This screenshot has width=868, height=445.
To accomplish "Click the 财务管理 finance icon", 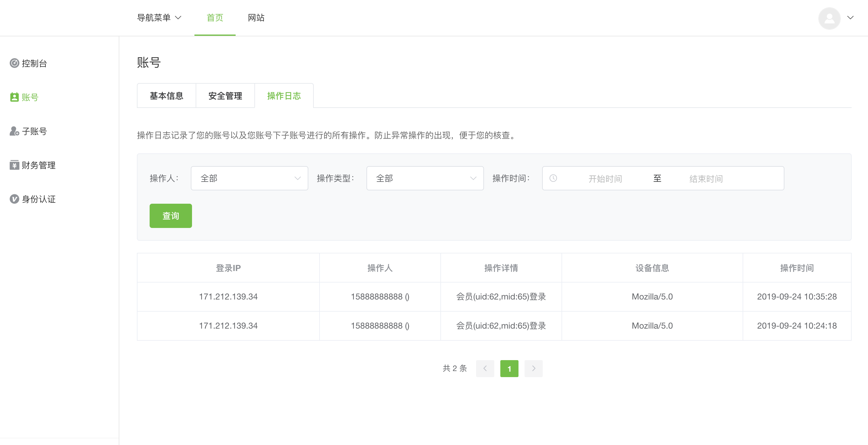I will coord(14,165).
